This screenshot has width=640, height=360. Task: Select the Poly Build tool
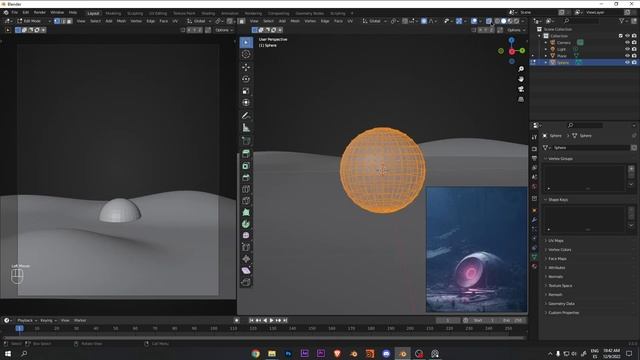tap(246, 212)
